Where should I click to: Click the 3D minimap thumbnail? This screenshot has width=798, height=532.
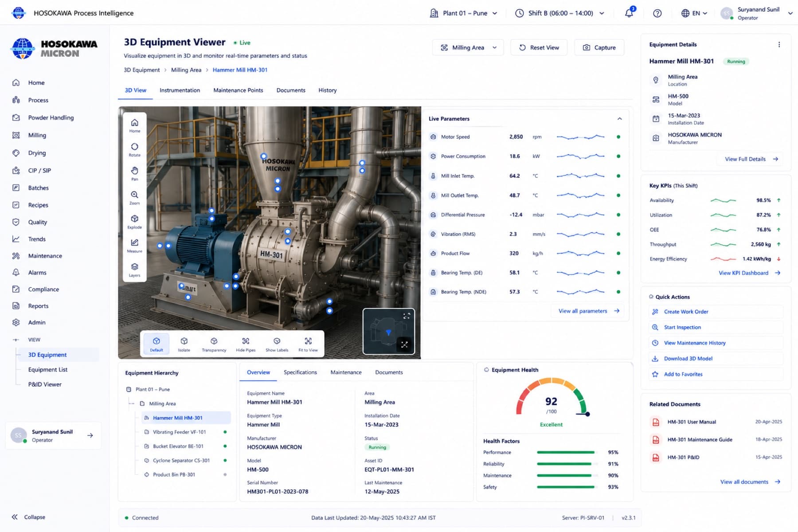(x=389, y=332)
